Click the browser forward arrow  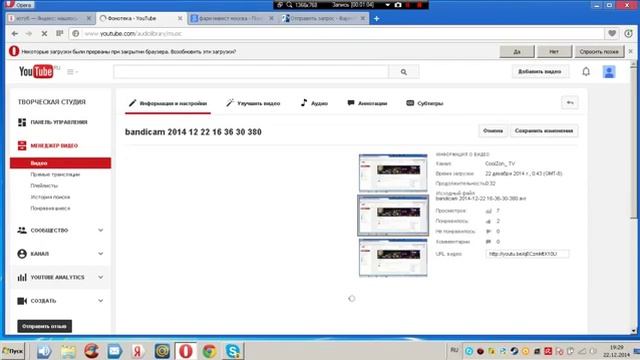pos(29,33)
